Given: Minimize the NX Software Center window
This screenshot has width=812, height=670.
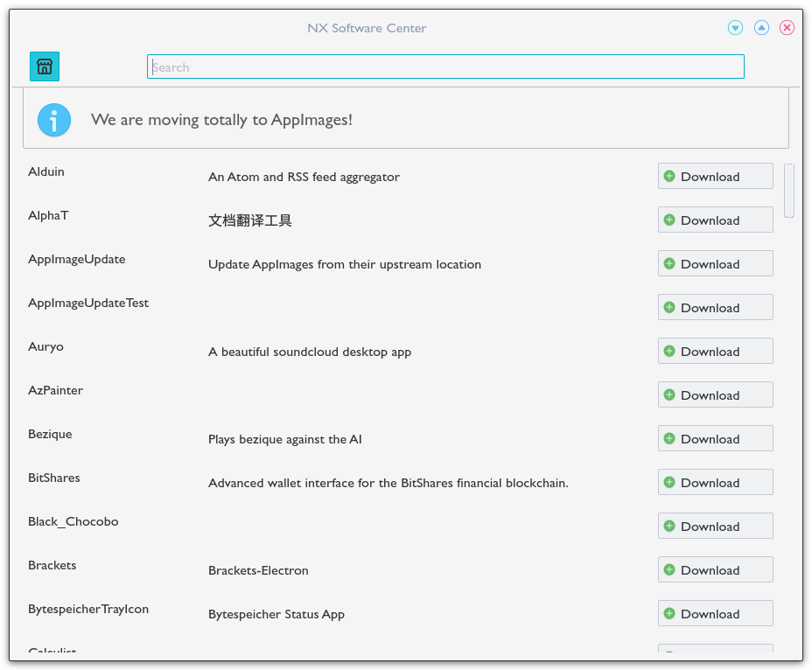Looking at the screenshot, I should click(735, 27).
